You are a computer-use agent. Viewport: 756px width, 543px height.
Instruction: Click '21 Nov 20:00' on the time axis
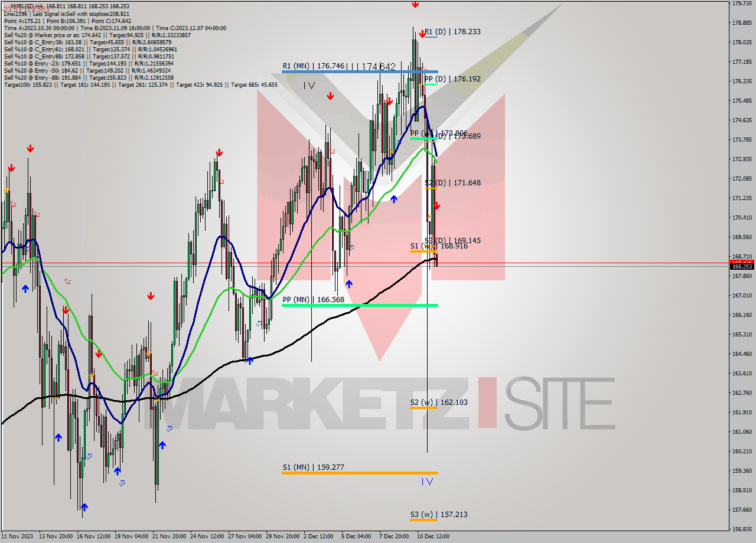coord(170,537)
